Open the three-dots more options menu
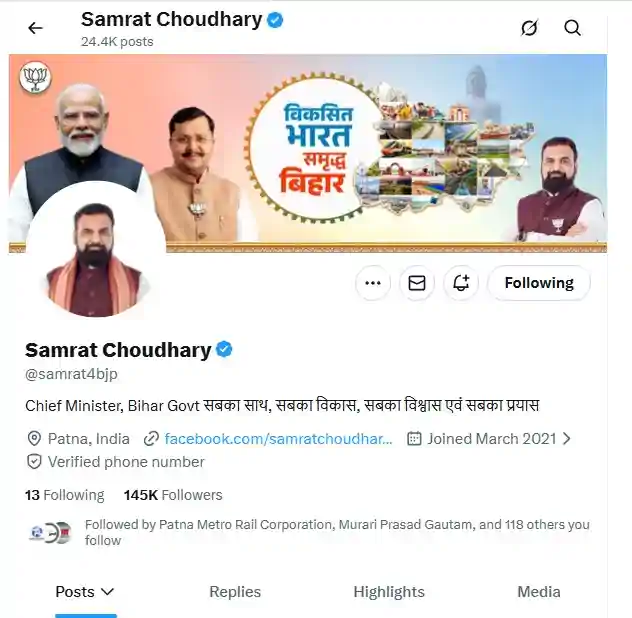Screen dimensions: 632x618 373,283
